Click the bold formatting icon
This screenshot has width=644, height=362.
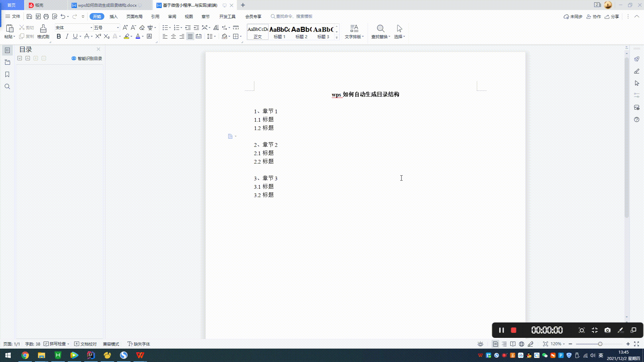[x=58, y=36]
